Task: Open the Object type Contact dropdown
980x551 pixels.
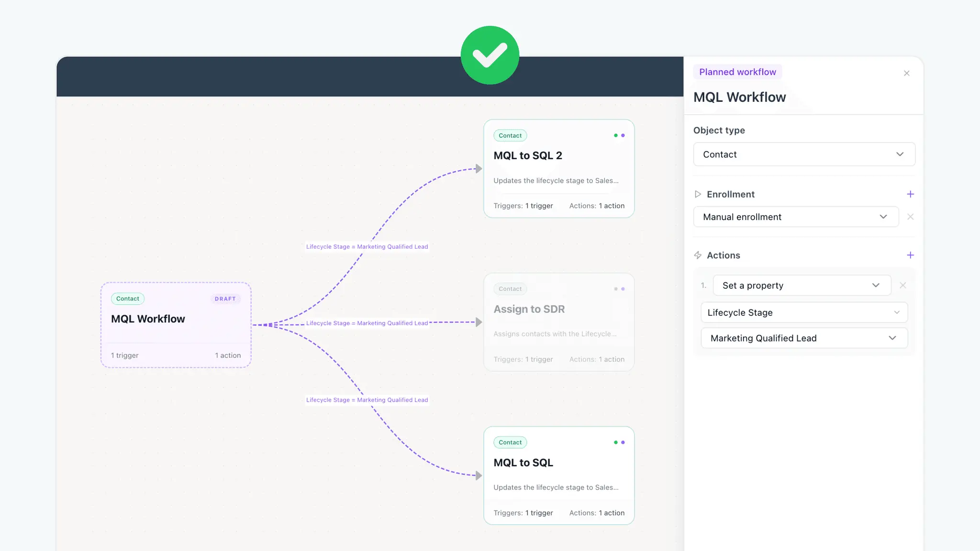Action: coord(804,154)
